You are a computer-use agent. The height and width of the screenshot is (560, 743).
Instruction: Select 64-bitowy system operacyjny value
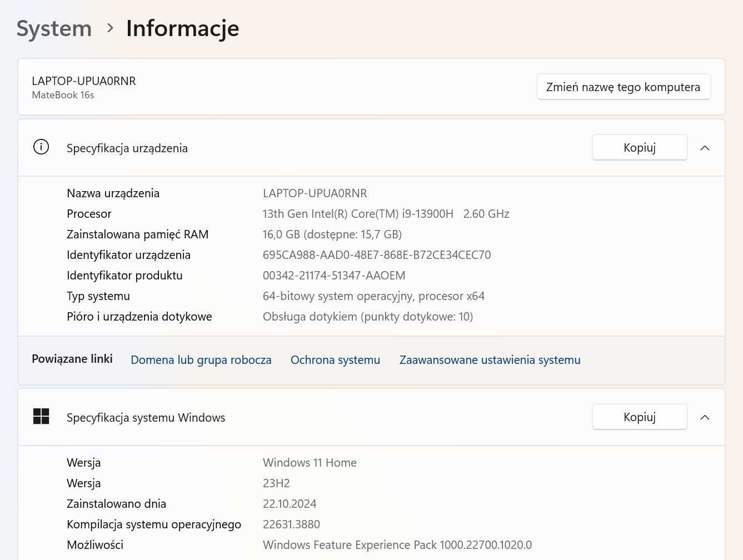tap(373, 296)
